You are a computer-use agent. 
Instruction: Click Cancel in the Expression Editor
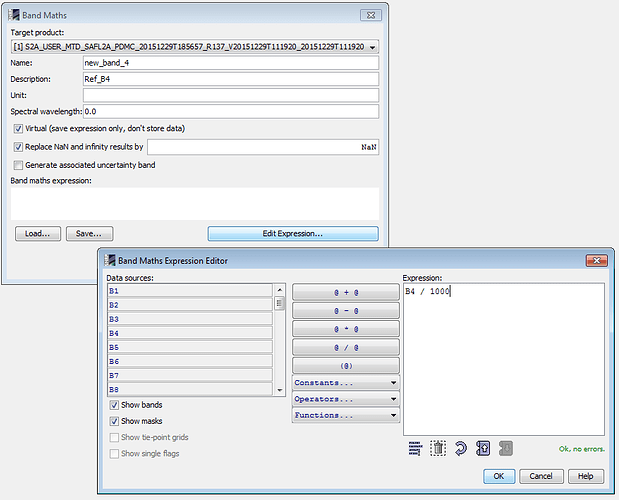tap(541, 476)
